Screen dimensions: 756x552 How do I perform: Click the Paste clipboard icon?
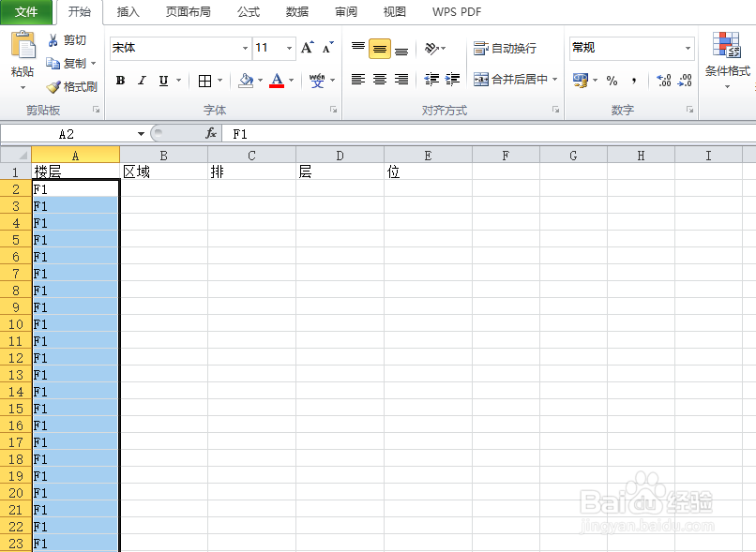click(23, 45)
